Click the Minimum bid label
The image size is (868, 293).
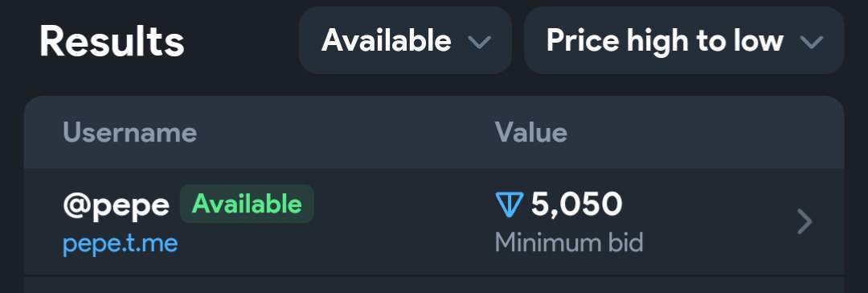569,243
